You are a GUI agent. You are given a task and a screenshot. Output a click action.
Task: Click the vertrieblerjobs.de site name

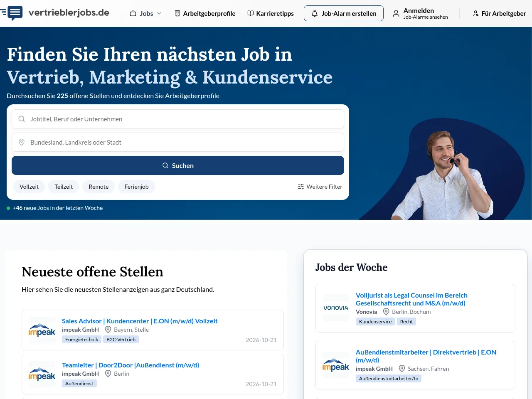pyautogui.click(x=69, y=12)
